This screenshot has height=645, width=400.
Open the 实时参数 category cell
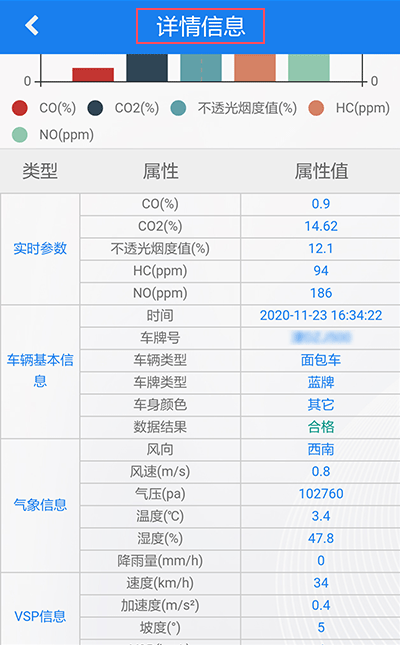coord(40,249)
